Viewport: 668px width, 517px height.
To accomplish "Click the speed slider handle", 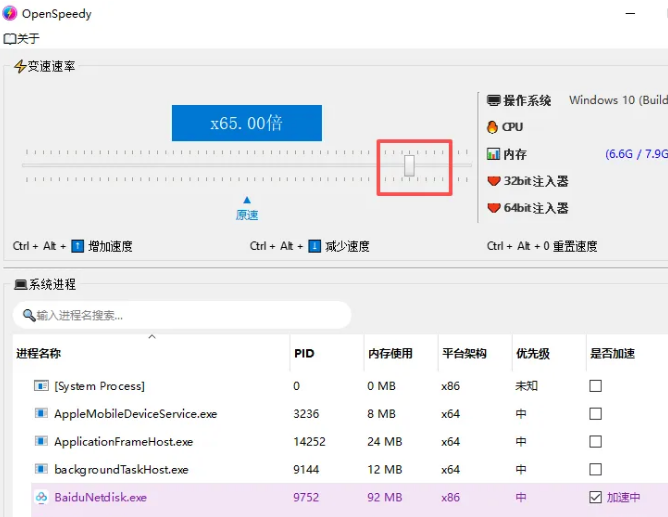I will 409,166.
